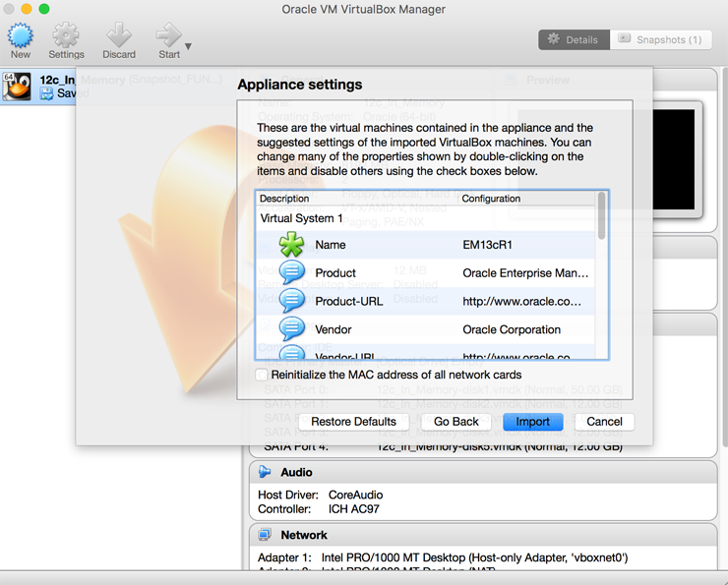Open Settings gear in toolbar
The image size is (728, 585).
pyautogui.click(x=66, y=34)
